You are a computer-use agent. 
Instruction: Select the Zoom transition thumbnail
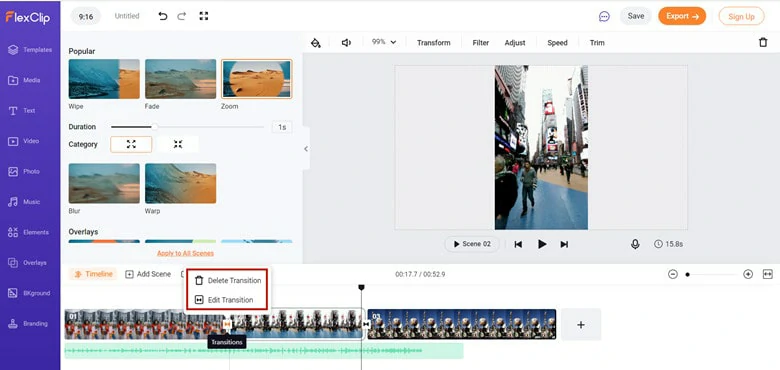pyautogui.click(x=257, y=79)
